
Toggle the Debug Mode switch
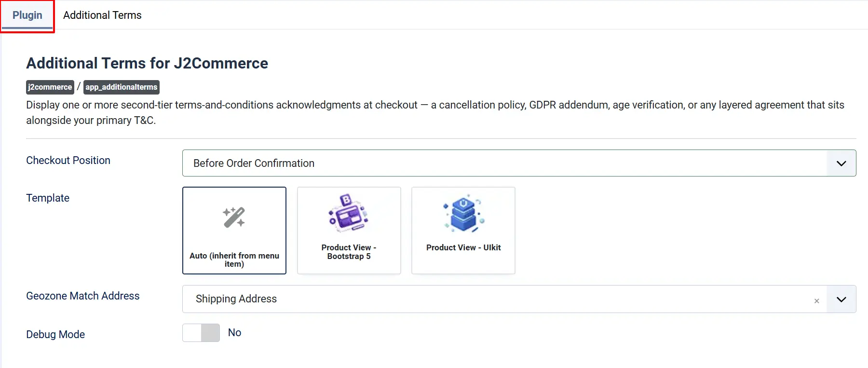pos(201,333)
